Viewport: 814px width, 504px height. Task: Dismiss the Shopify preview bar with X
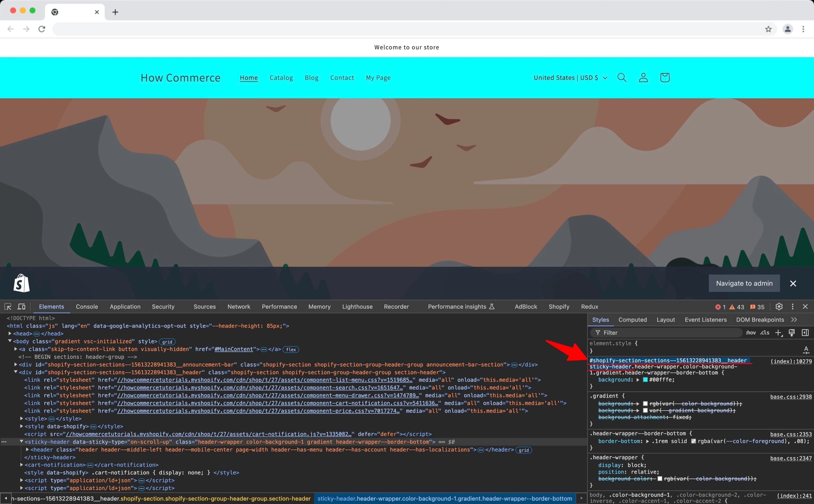tap(793, 283)
